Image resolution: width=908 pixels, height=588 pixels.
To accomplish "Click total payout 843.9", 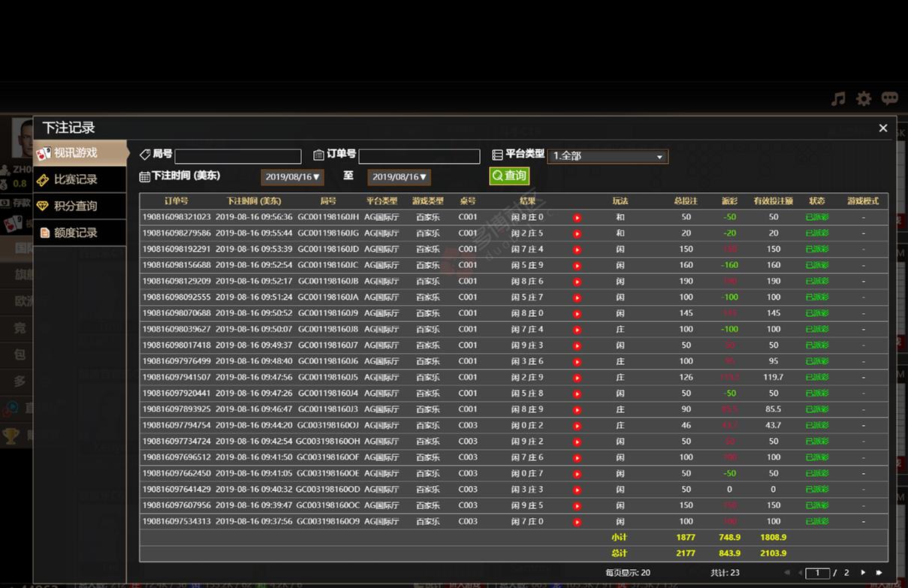I will tap(729, 553).
